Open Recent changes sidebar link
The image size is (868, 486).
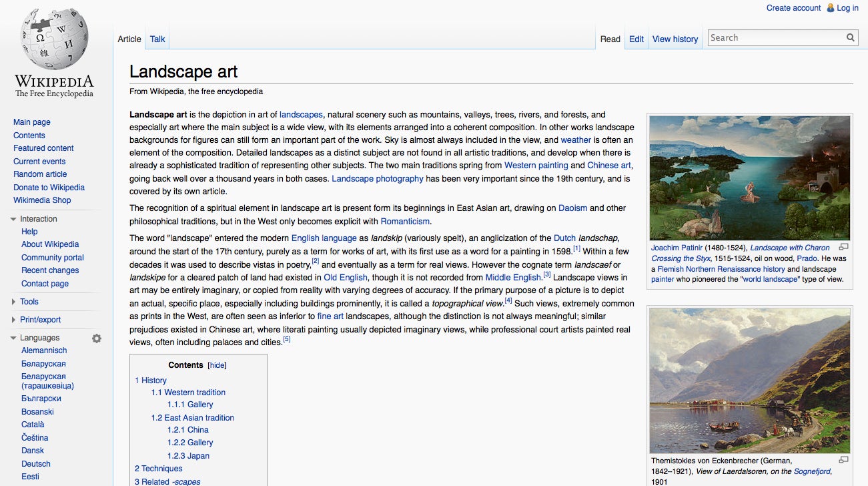click(x=50, y=270)
